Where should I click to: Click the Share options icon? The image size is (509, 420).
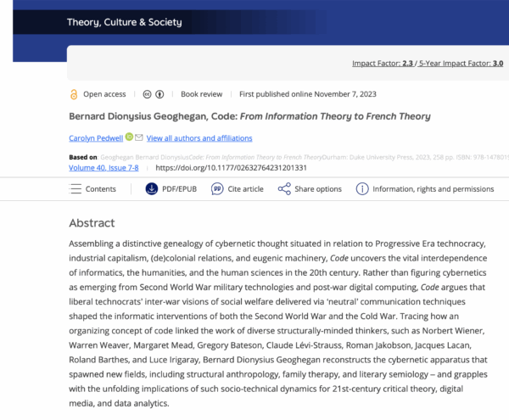[x=284, y=188]
